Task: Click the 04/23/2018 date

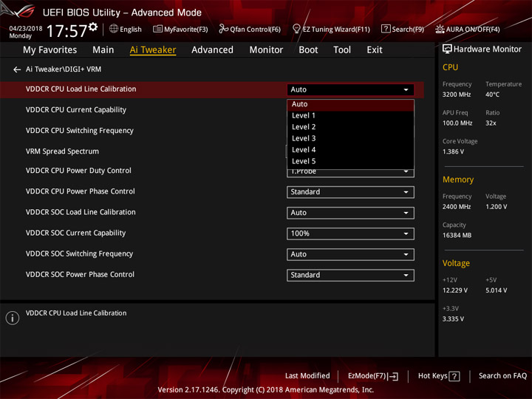Action: [26, 29]
